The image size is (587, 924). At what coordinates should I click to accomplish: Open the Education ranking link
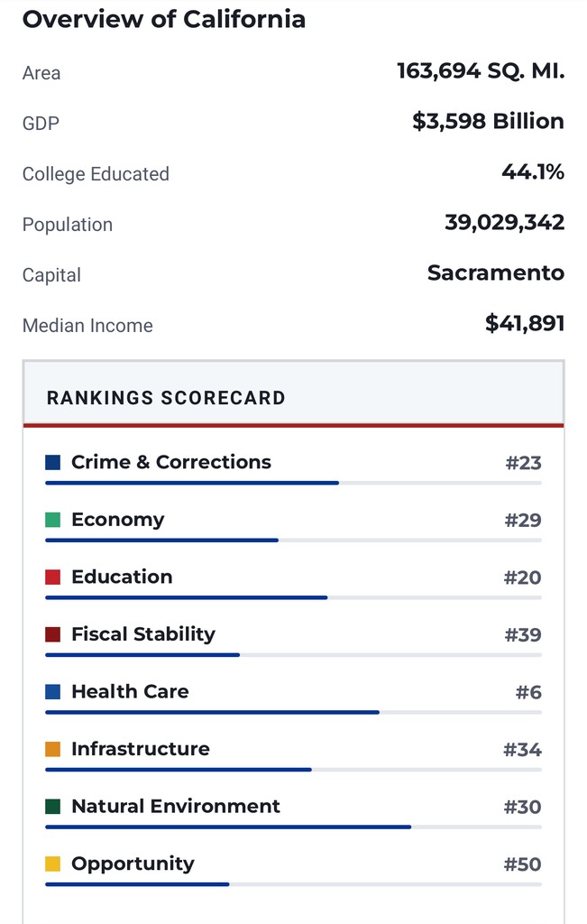pos(122,577)
